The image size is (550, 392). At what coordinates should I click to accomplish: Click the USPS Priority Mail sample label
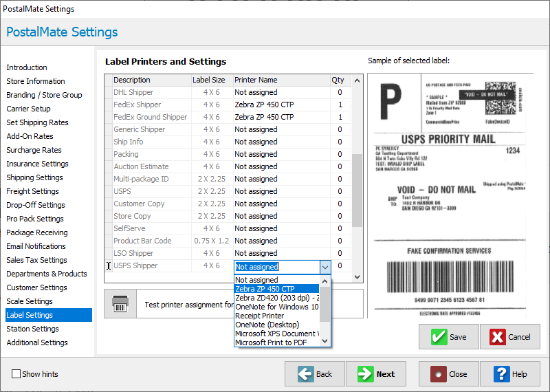coord(450,195)
